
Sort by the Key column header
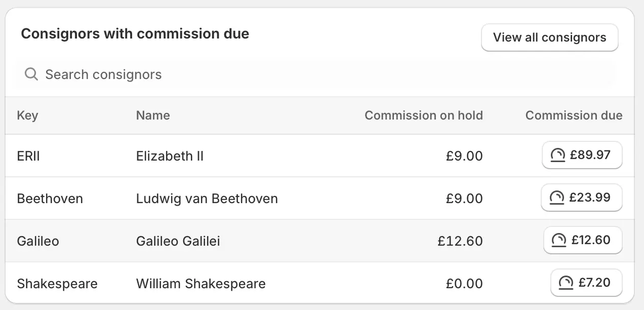point(27,115)
